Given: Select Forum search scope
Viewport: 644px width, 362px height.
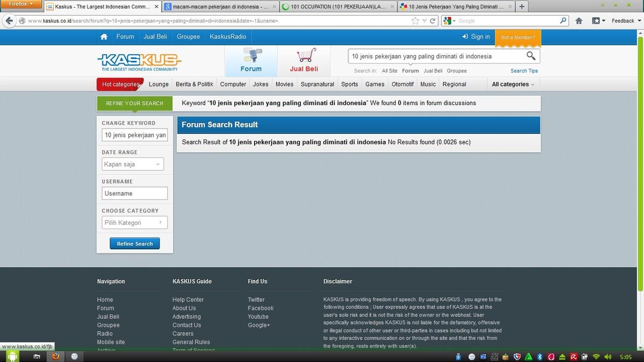Looking at the screenshot, I should pos(411,71).
